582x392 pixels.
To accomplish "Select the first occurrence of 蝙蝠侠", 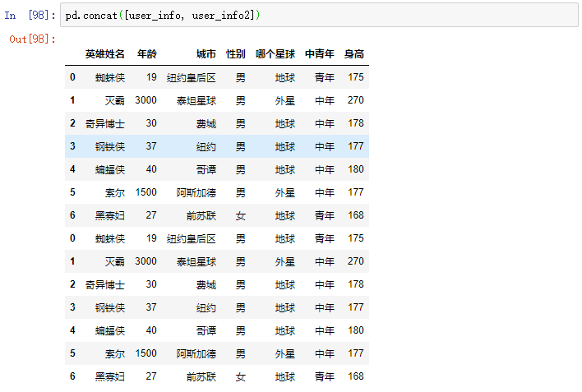I will coord(110,169).
